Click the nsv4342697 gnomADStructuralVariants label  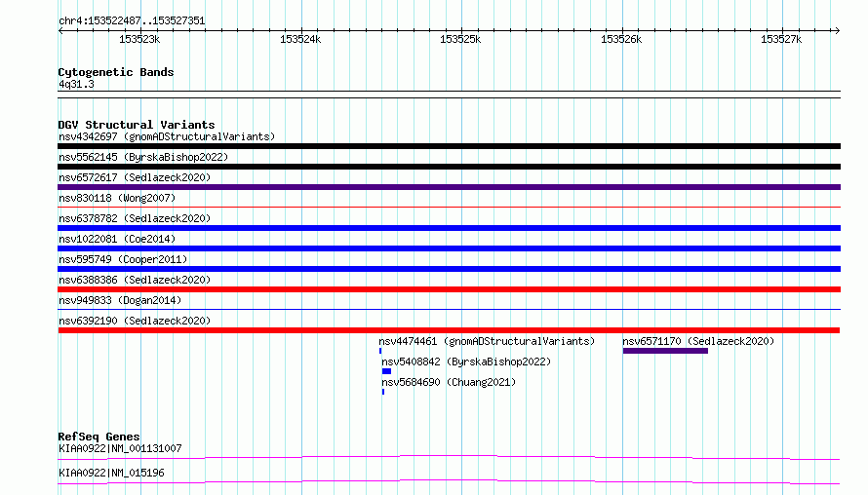tap(167, 136)
